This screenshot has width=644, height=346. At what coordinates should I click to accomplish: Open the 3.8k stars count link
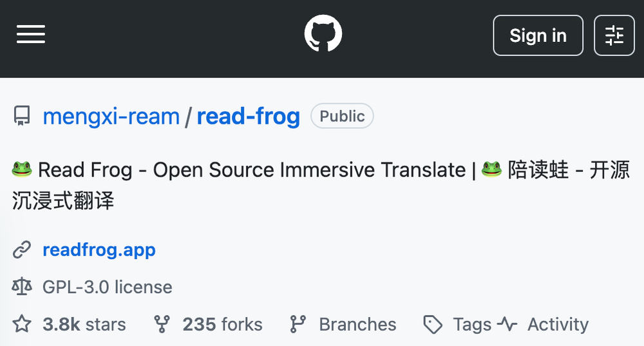point(84,324)
